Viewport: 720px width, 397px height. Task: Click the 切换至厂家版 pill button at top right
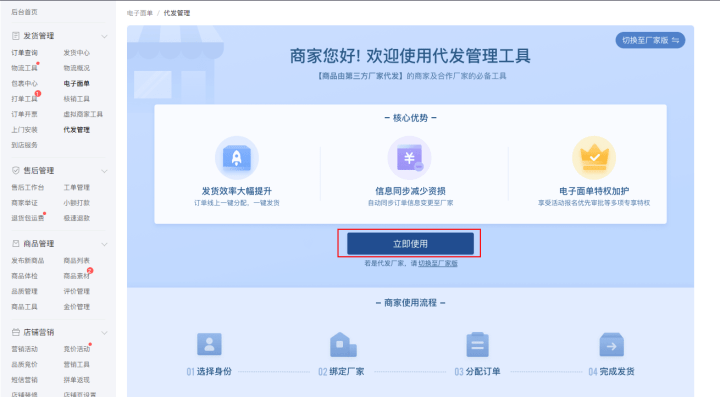coord(650,40)
